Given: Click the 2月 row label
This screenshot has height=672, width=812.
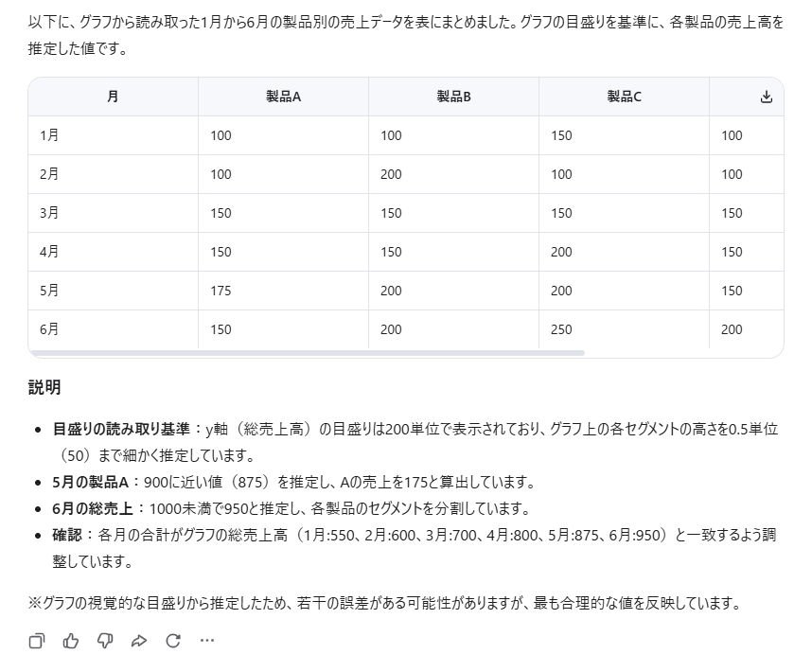Looking at the screenshot, I should (49, 174).
